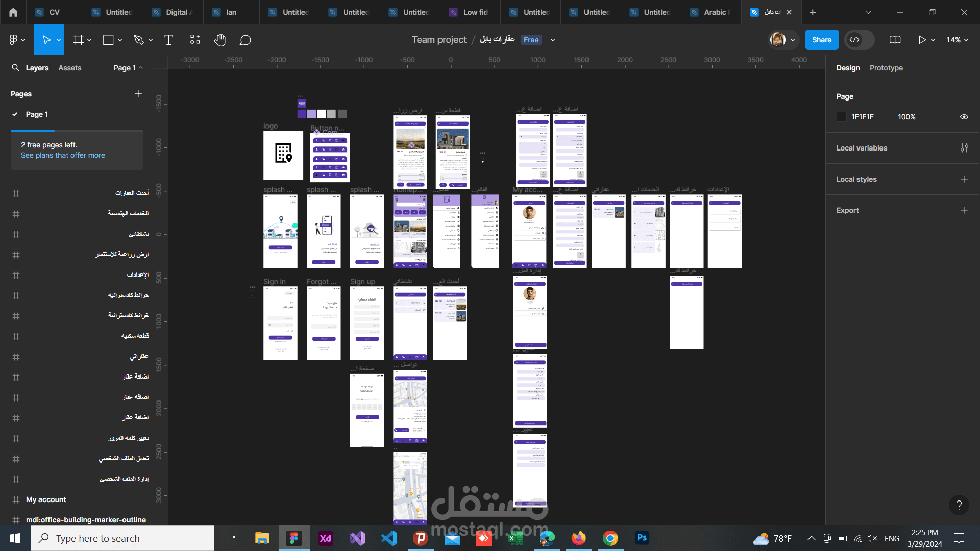Select the Text tool

pyautogui.click(x=168, y=40)
